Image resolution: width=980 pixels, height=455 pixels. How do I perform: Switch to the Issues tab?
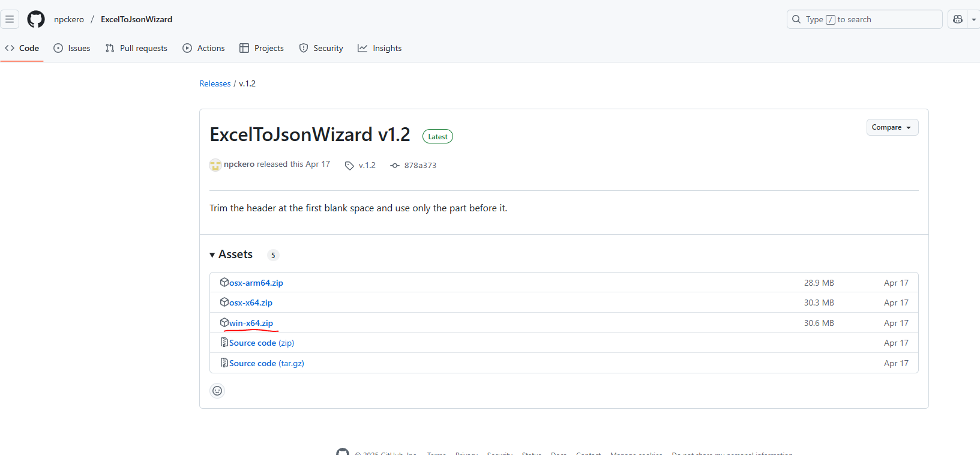(72, 48)
